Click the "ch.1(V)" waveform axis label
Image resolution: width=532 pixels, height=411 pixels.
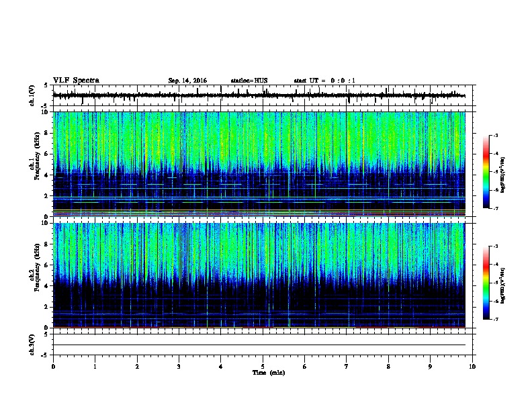pyautogui.click(x=32, y=95)
